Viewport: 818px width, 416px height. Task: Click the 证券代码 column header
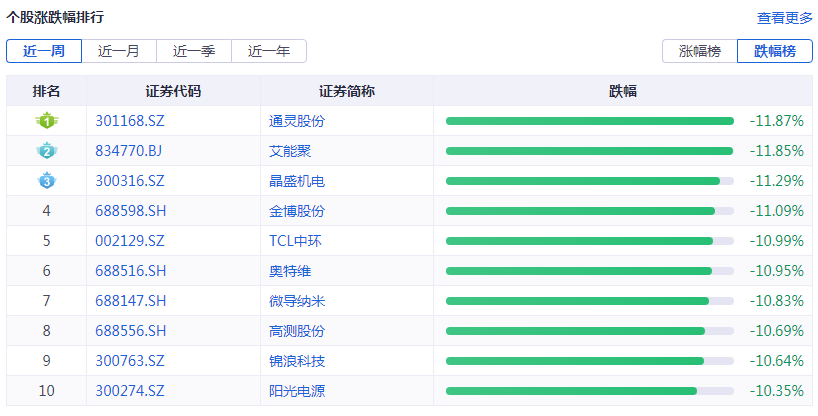click(173, 91)
